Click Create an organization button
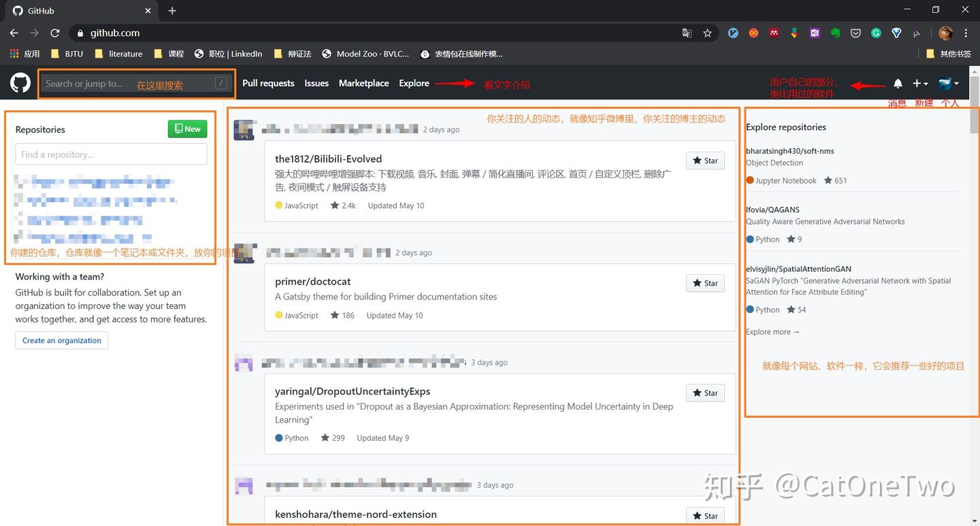Image resolution: width=980 pixels, height=526 pixels. [62, 340]
